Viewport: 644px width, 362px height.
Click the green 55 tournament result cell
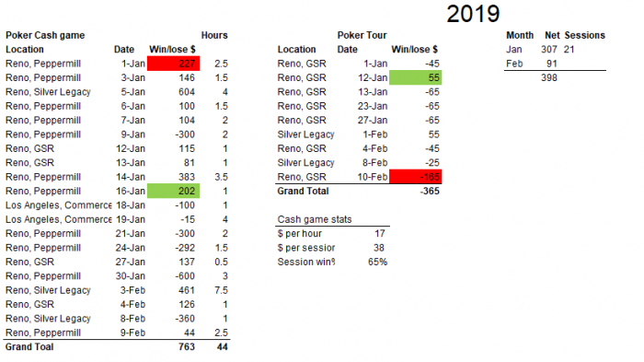click(415, 77)
